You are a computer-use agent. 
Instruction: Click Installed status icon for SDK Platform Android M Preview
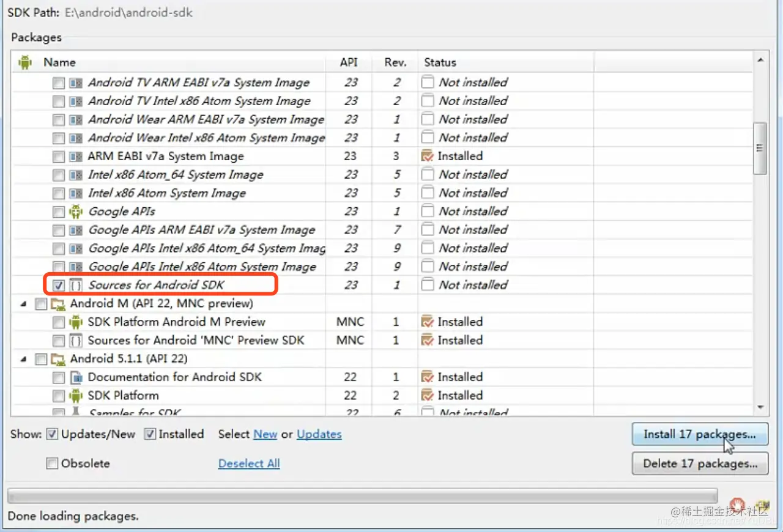(x=428, y=322)
